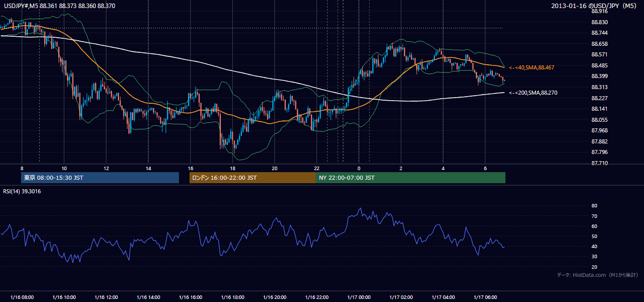
Task: Click hour label 12 under price chart
Action: pyautogui.click(x=106, y=168)
